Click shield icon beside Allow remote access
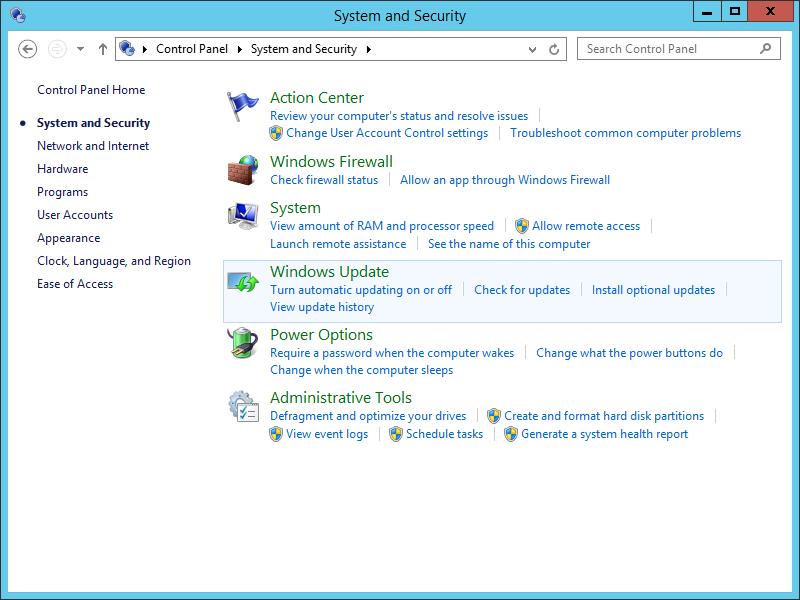 (521, 226)
